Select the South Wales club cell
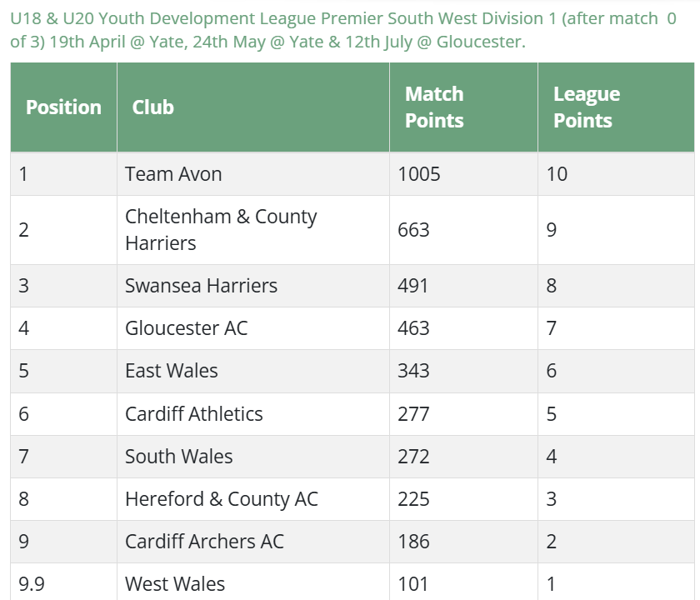 [x=178, y=457]
